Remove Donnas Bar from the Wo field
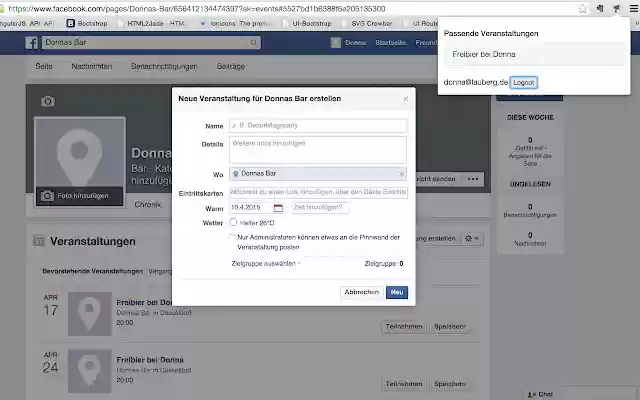Image resolution: width=640 pixels, height=400 pixels. 401,174
